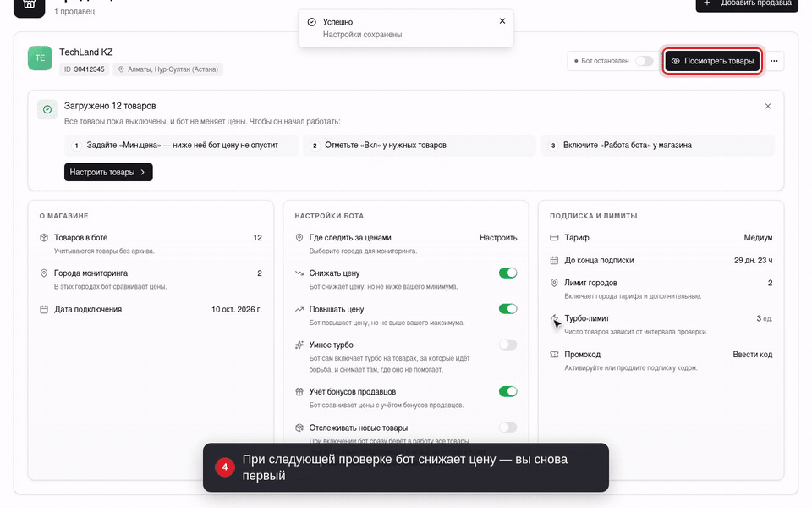Viewport: 812px width, 508px height.
Task: Click the green TE seller avatar
Action: click(40, 58)
